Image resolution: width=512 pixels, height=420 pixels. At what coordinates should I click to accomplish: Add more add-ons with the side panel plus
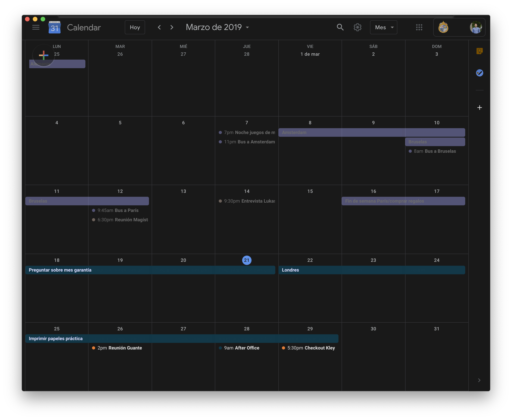click(x=479, y=107)
